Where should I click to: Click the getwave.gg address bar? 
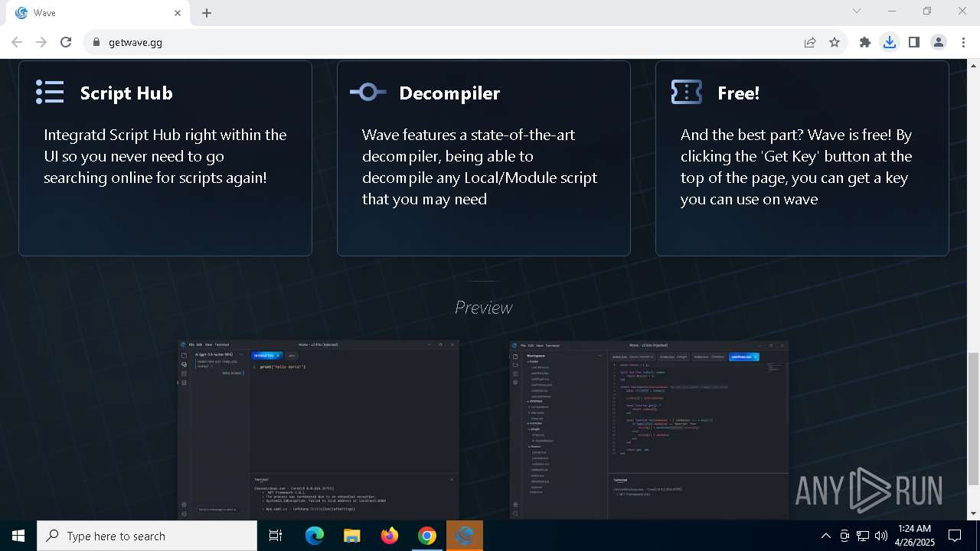pyautogui.click(x=444, y=42)
